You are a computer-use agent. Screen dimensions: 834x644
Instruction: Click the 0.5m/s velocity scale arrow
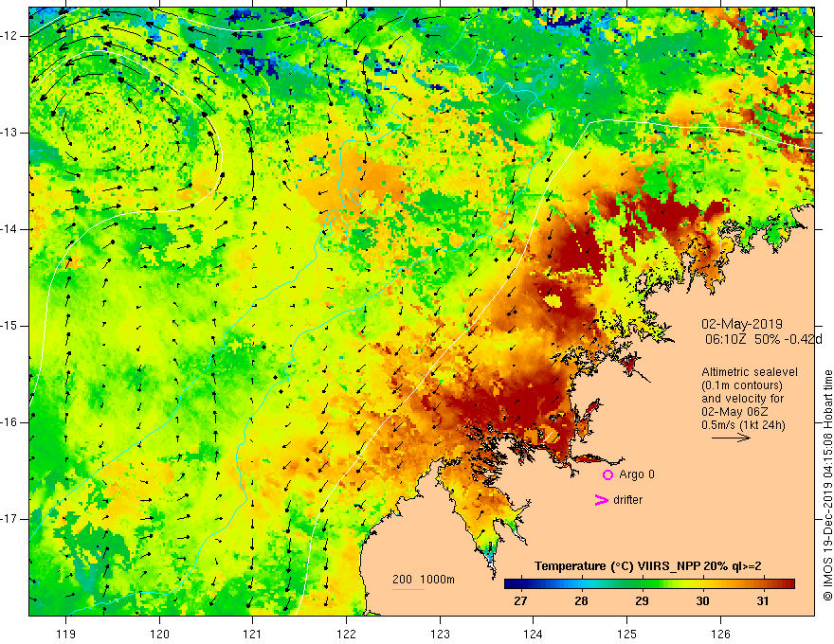coord(731,438)
